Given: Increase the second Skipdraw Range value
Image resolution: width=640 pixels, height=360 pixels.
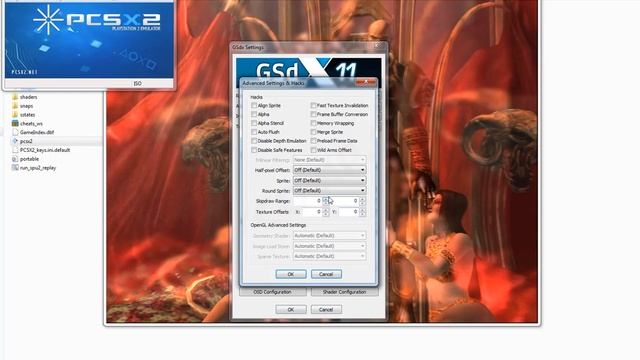Looking at the screenshot, I should [362, 199].
